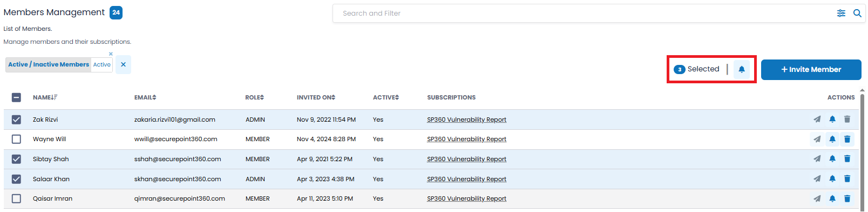Delete Wayne Will using the trash icon
The image size is (868, 212).
point(847,139)
